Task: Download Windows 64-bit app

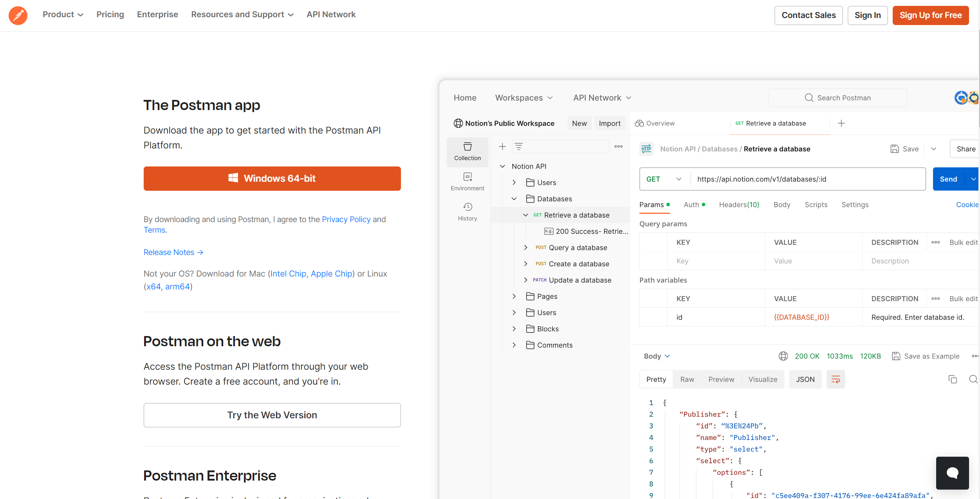Action: pos(272,179)
